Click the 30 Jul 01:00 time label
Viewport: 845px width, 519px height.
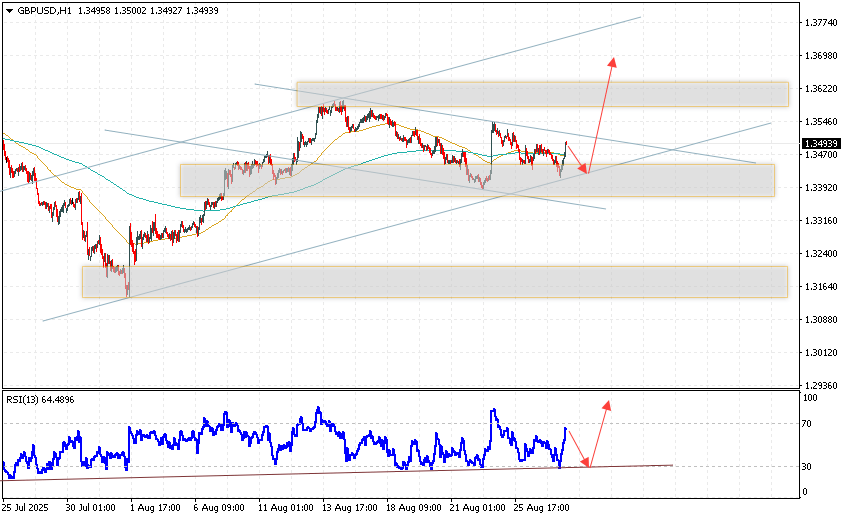point(91,508)
